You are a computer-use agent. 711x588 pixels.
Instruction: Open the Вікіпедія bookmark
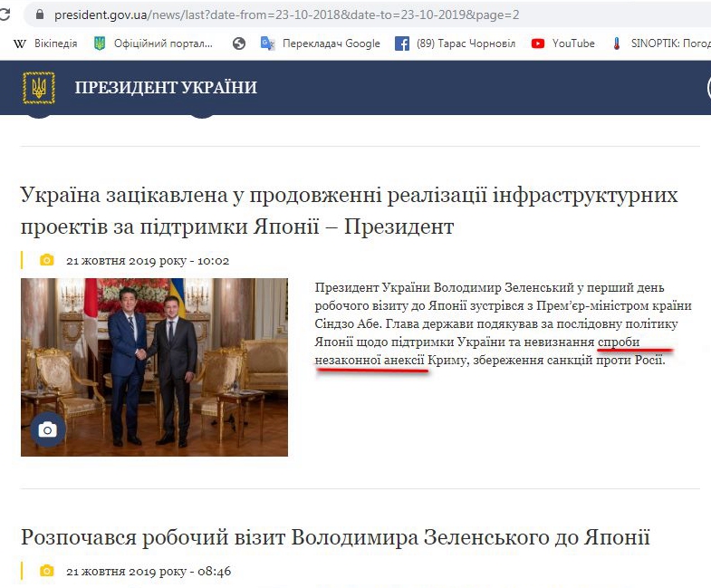(x=46, y=43)
